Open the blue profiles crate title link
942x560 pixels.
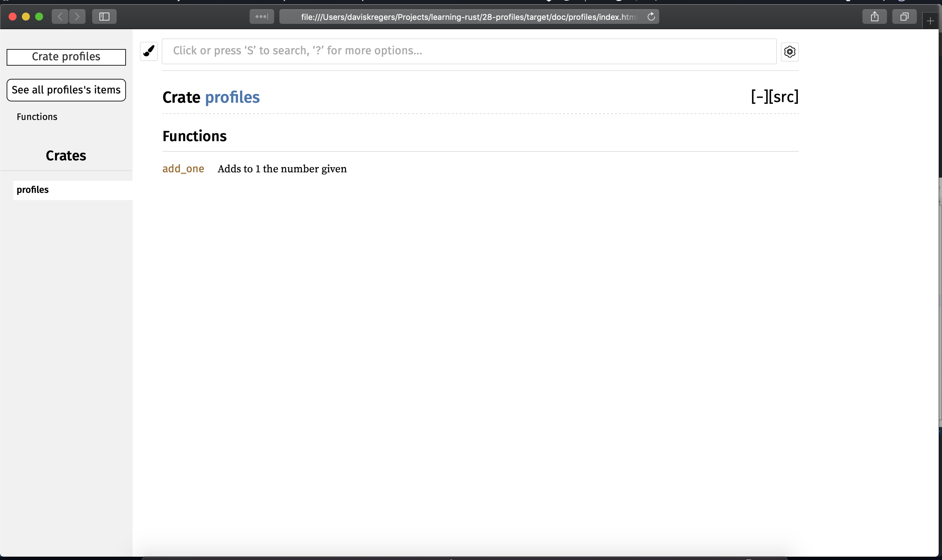pyautogui.click(x=232, y=97)
